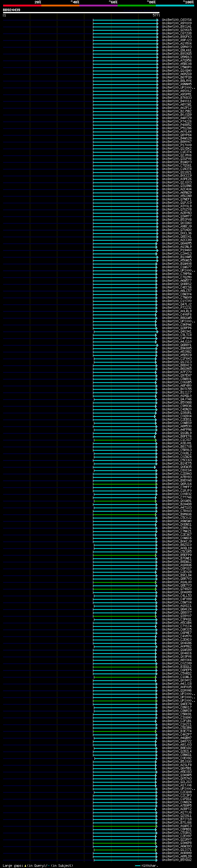Select hit label UniRef100_C0E092
This screenshot has height=868, width=197.
click(x=177, y=758)
